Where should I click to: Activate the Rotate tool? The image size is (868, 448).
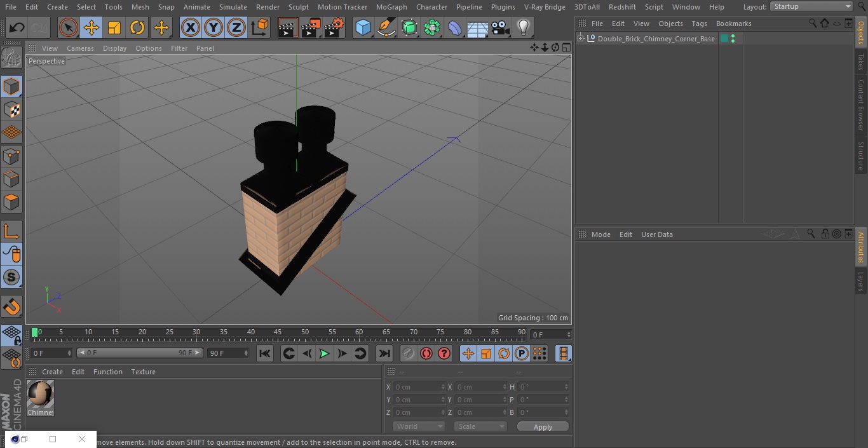(137, 27)
